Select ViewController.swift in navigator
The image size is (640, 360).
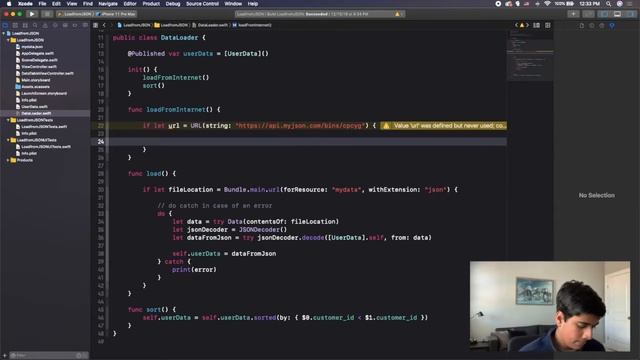tap(39, 67)
